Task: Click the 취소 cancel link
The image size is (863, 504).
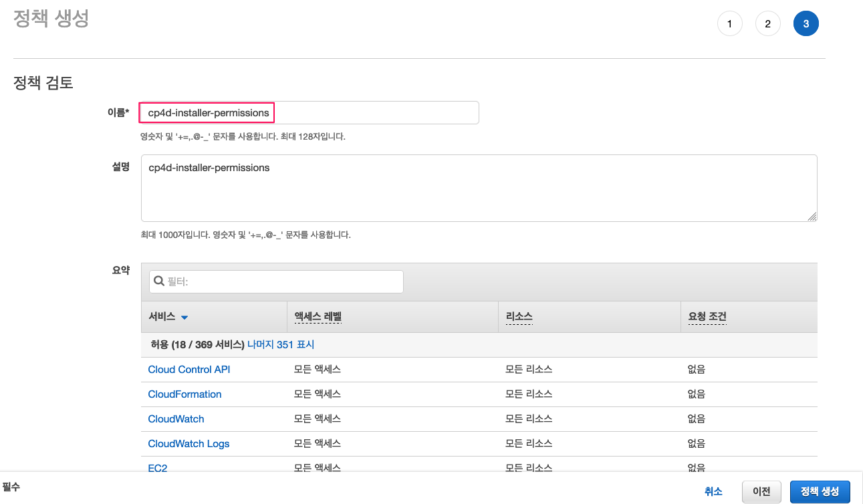Action: click(713, 491)
